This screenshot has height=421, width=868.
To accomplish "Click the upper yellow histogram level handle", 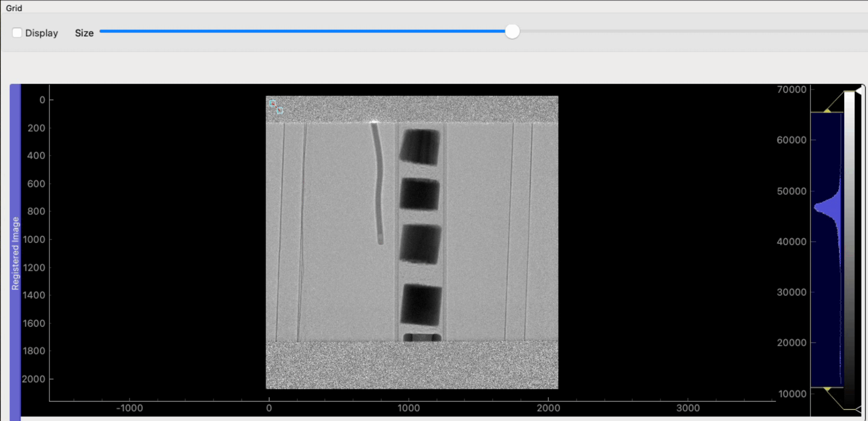I will point(827,110).
